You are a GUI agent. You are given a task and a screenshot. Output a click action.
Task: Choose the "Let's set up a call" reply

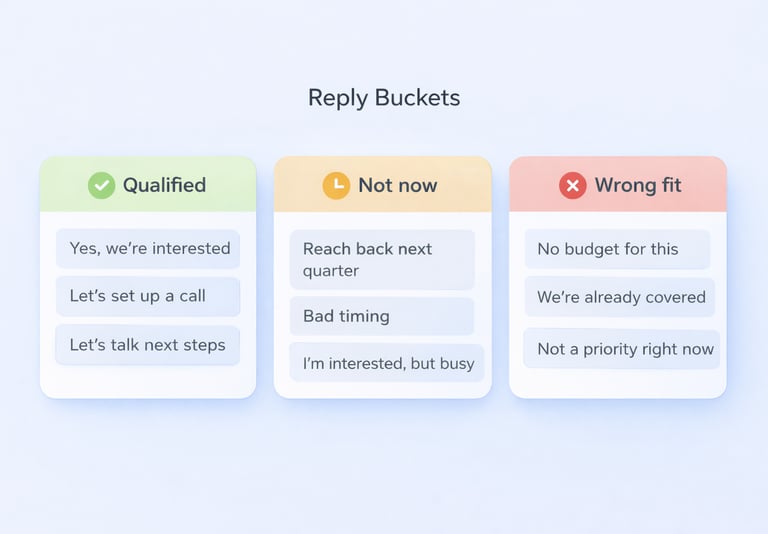click(x=148, y=296)
